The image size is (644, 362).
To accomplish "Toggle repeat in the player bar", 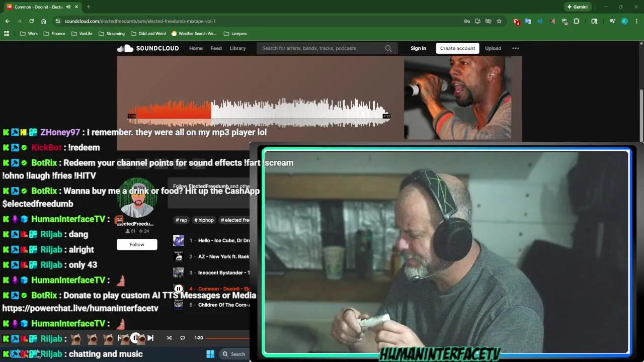I will (183, 338).
